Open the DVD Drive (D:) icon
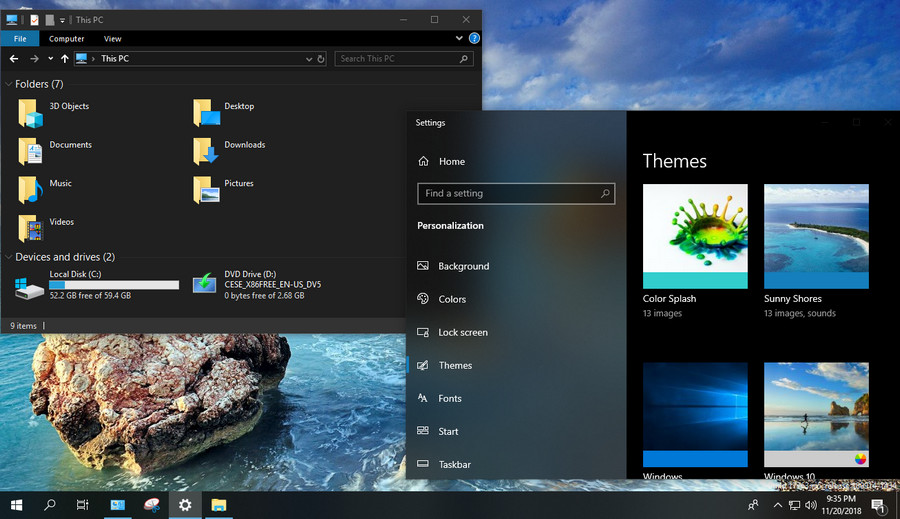900x519 pixels. pos(206,284)
